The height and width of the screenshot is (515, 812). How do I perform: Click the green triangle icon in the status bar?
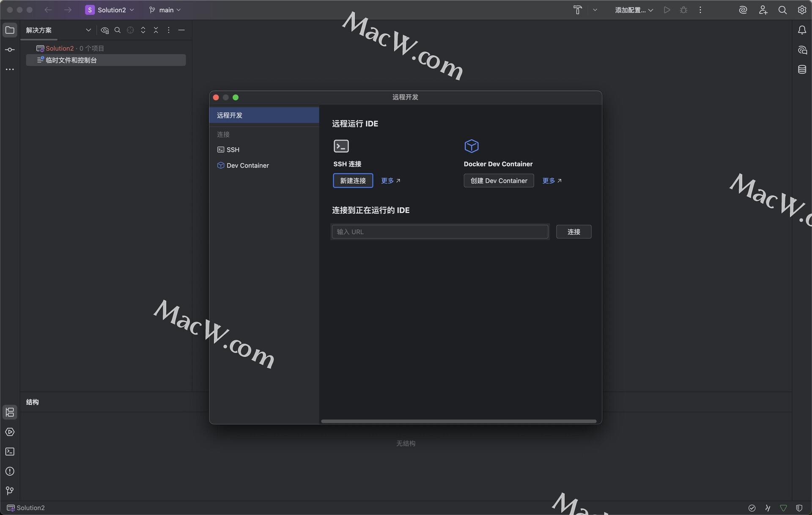point(783,508)
